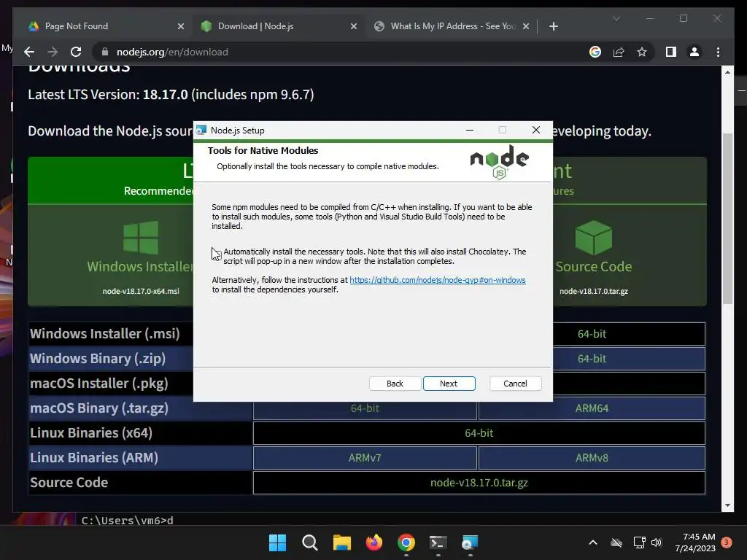The image size is (747, 560).
Task: Bookmark this page with the star icon
Action: 642,52
